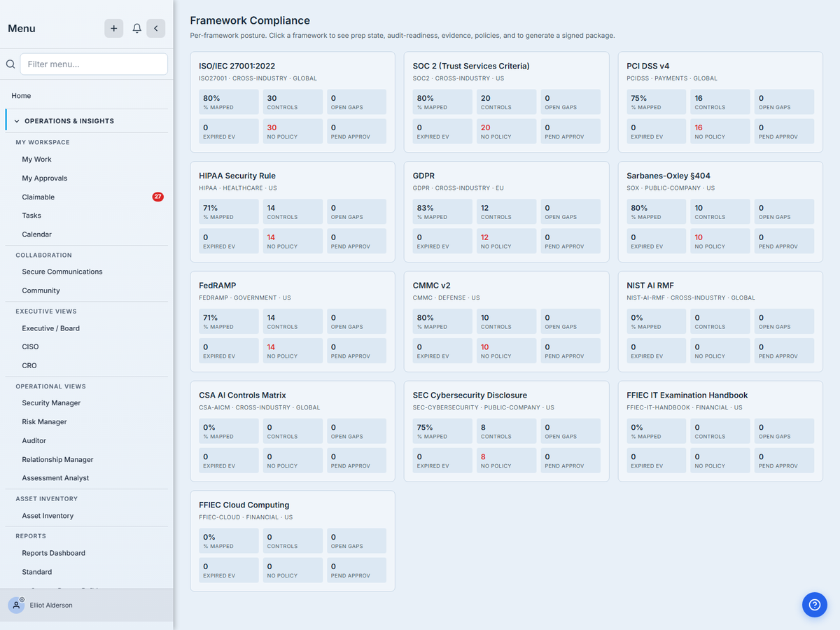The image size is (840, 630).
Task: Click 10 Controls tile in Sarbanes-Oxley card
Action: (x=720, y=211)
